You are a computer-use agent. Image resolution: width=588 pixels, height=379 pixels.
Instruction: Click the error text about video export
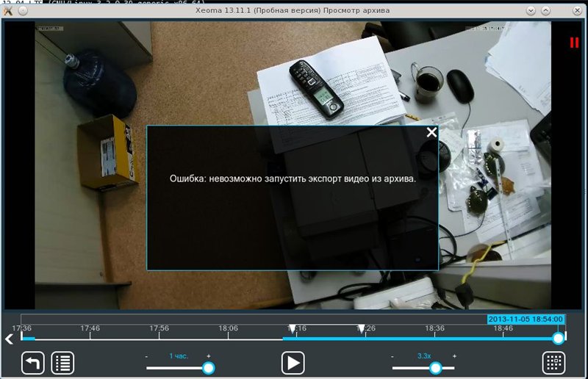coord(293,178)
